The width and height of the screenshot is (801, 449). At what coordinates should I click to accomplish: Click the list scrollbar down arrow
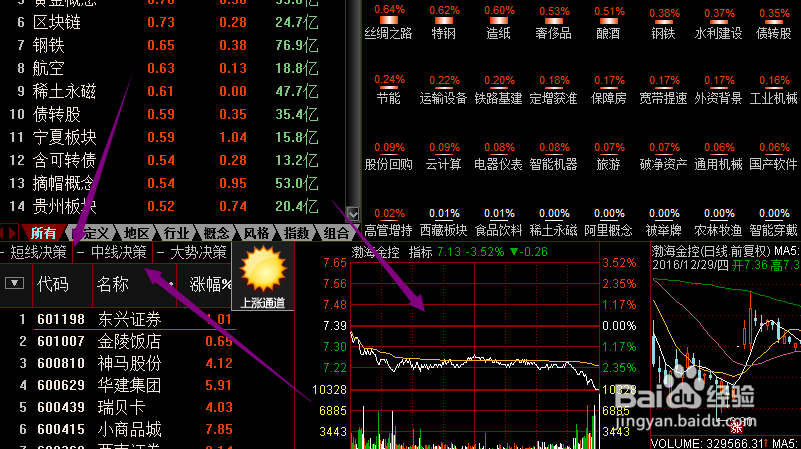(x=352, y=214)
